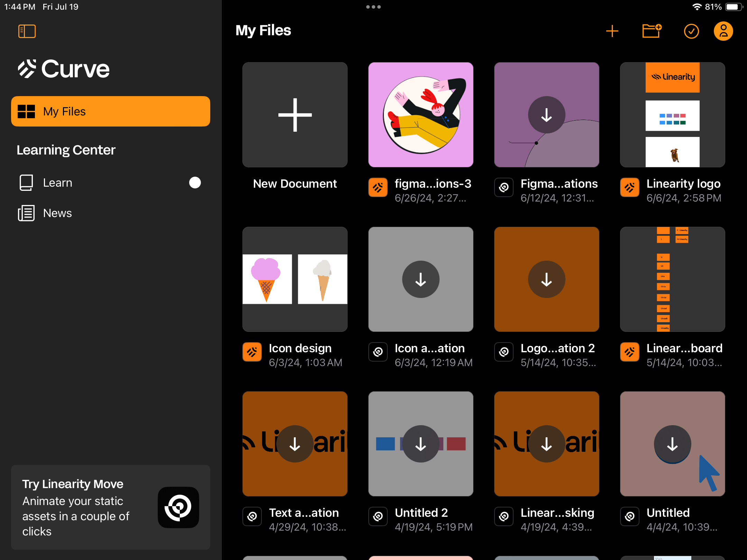Screen dimensions: 747x560
Task: Open My Files in sidebar
Action: pos(111,111)
